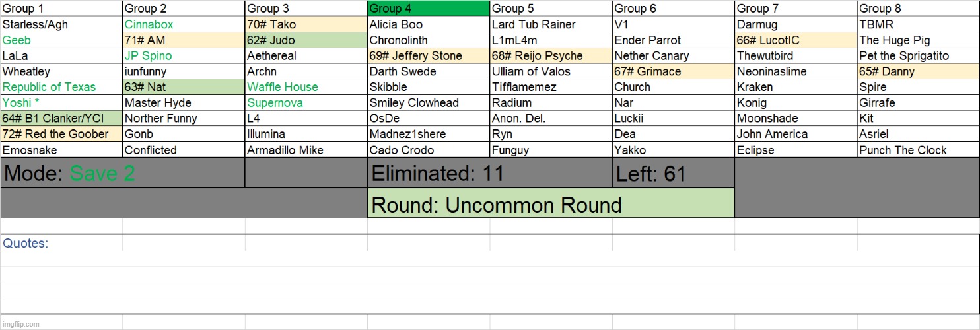Screen dimensions: 980x330
Task: Click the 68# Reijo Psyche cell
Action: tap(551, 56)
